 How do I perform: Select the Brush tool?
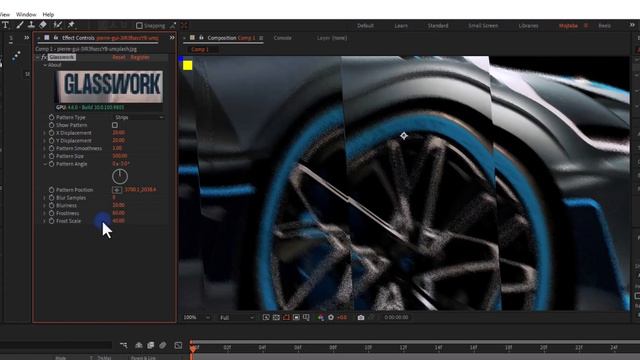(x=20, y=25)
